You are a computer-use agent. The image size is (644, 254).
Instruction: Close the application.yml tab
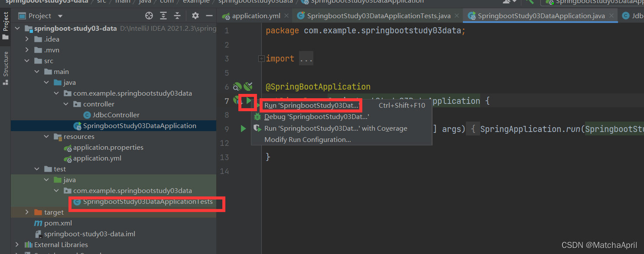(286, 16)
